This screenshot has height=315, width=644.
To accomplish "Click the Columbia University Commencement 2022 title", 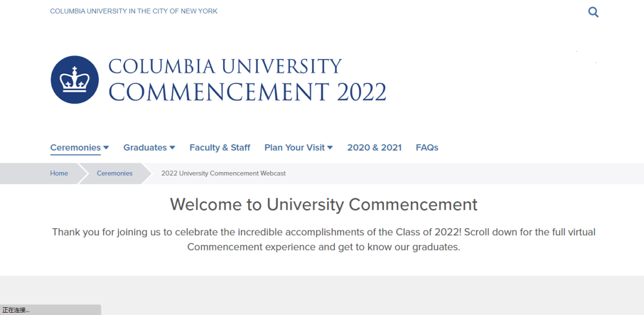I will (247, 80).
